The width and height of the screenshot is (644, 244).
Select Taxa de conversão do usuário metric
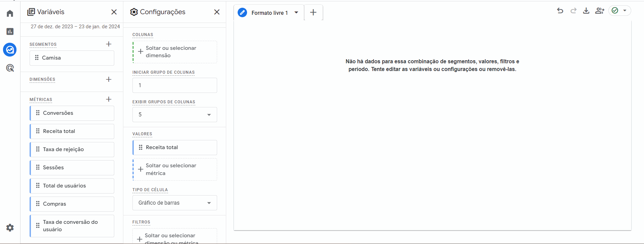pos(72,226)
